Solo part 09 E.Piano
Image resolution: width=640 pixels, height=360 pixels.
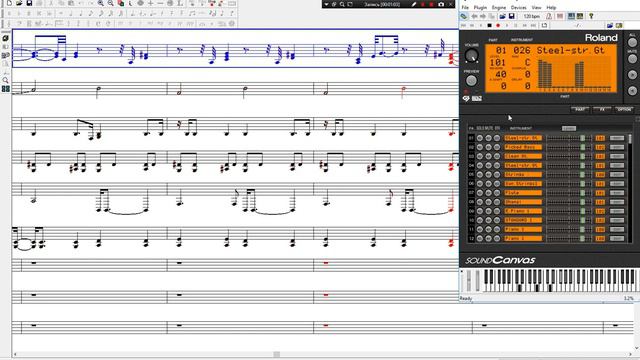click(x=480, y=211)
